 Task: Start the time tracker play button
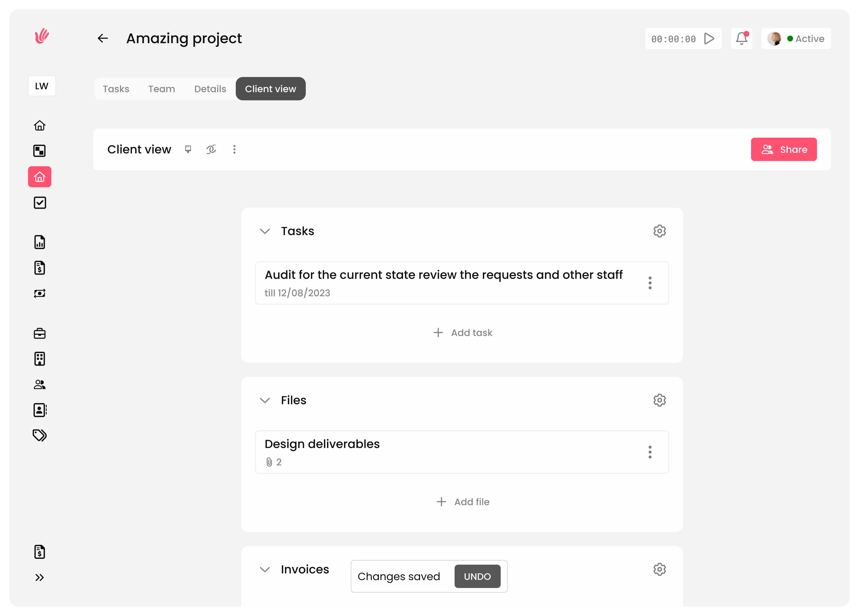[709, 39]
